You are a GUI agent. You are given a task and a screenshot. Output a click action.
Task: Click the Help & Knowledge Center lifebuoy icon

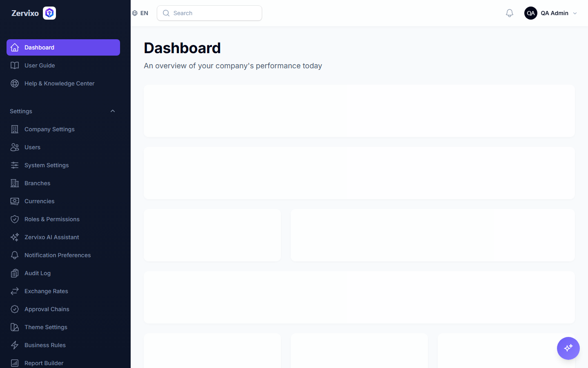(x=15, y=83)
